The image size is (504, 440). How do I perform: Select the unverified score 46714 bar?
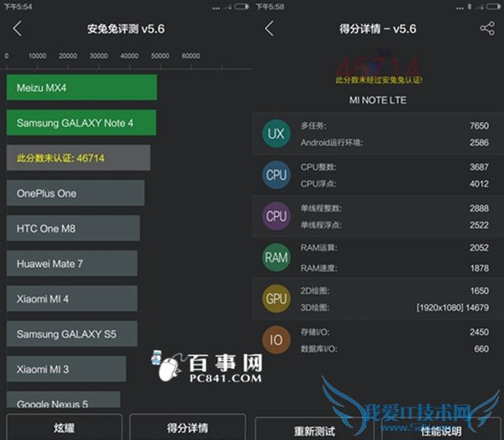point(78,158)
